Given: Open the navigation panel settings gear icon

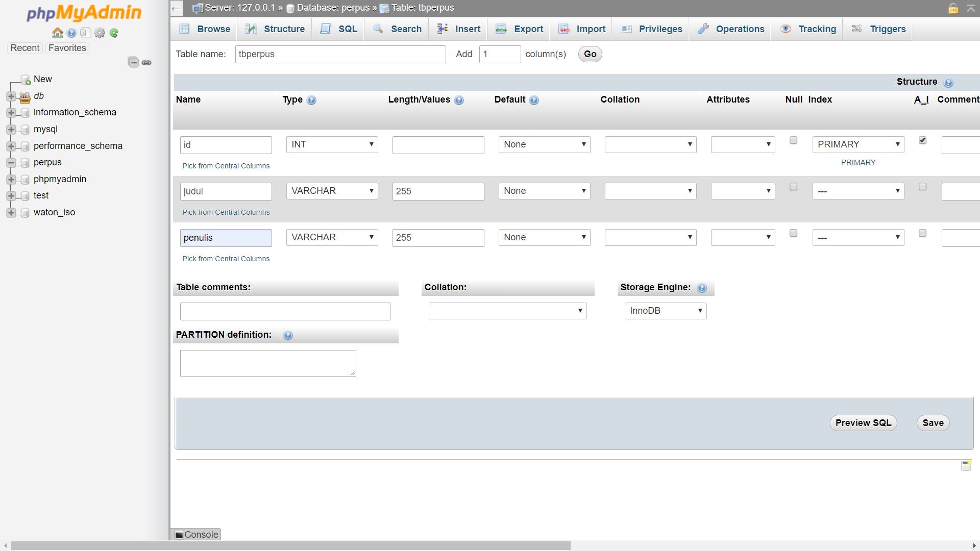Looking at the screenshot, I should 100,33.
